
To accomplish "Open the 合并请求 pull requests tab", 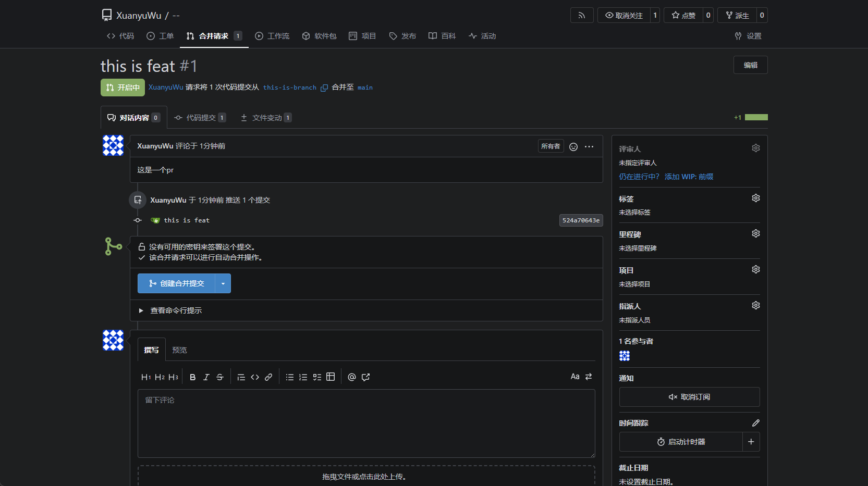I will (x=214, y=36).
